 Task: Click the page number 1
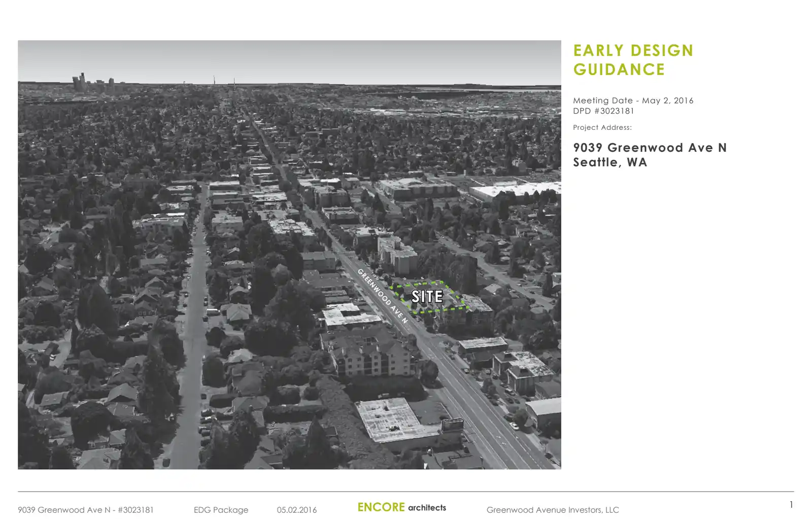coord(791,504)
